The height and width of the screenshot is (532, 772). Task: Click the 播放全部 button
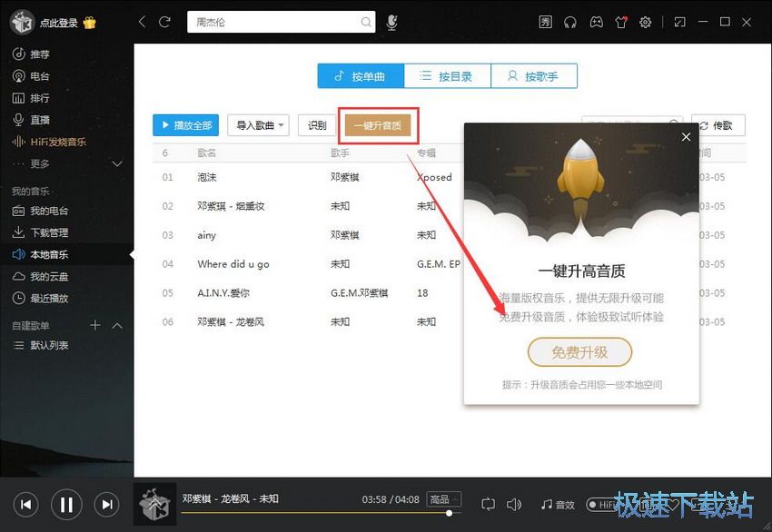(185, 125)
